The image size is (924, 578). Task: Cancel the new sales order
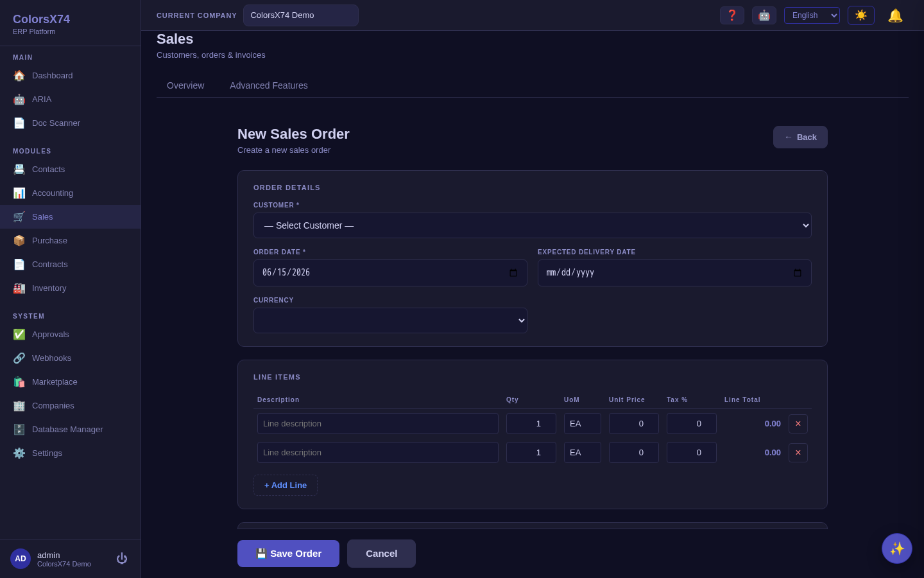point(381,554)
